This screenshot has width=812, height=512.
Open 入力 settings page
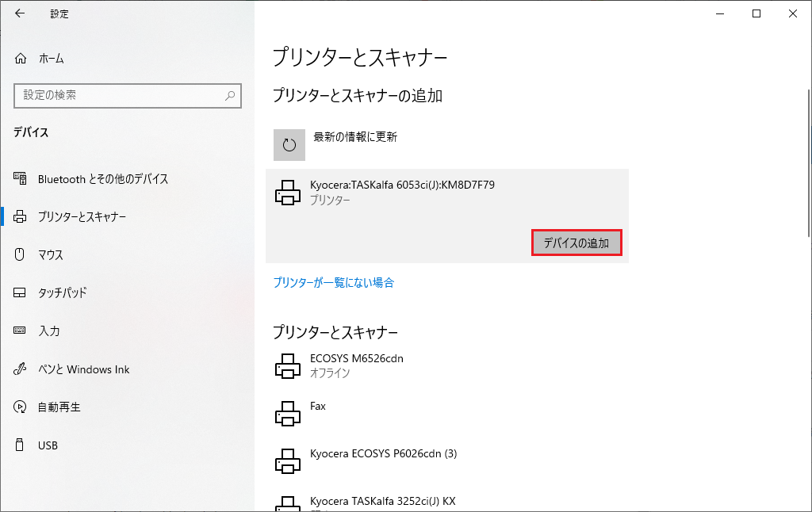49,331
